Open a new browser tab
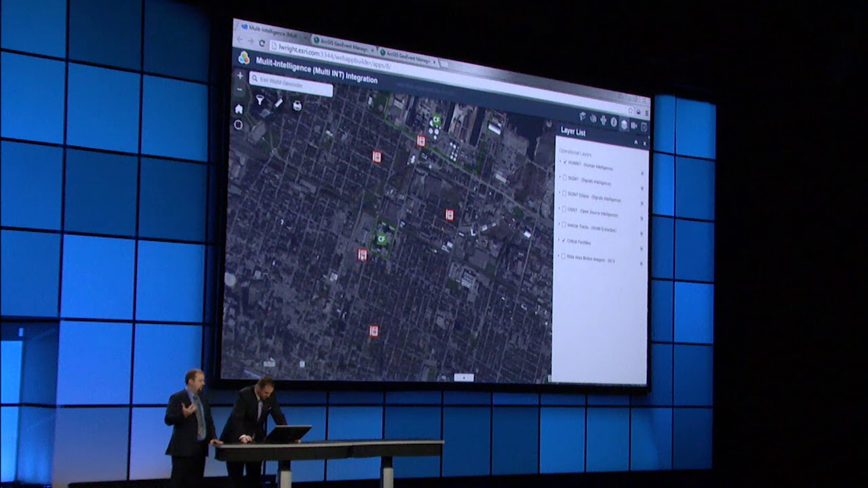This screenshot has height=488, width=868. tap(444, 63)
